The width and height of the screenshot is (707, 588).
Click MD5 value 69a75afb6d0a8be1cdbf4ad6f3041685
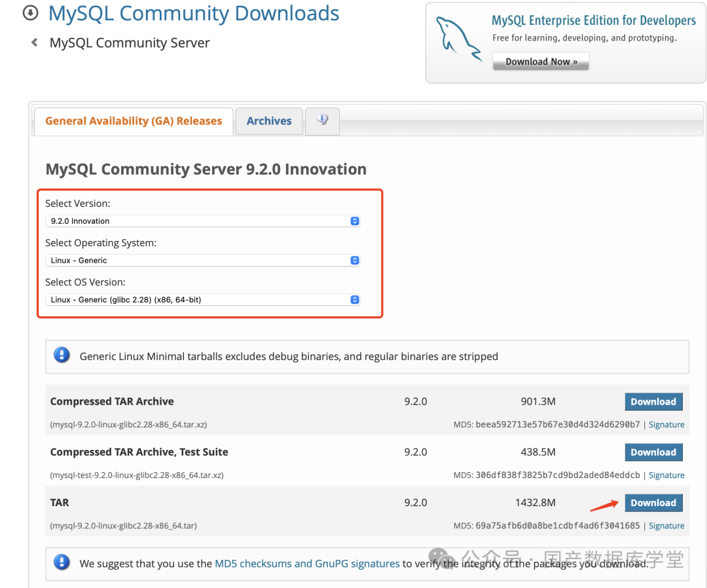click(558, 525)
